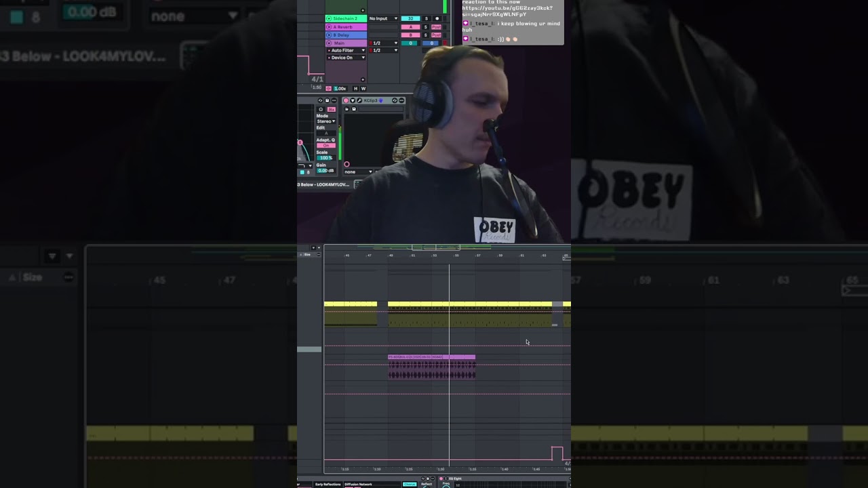Click the Freq knob label in EQ Eight
Image resolution: width=868 pixels, height=488 pixels.
click(x=446, y=483)
